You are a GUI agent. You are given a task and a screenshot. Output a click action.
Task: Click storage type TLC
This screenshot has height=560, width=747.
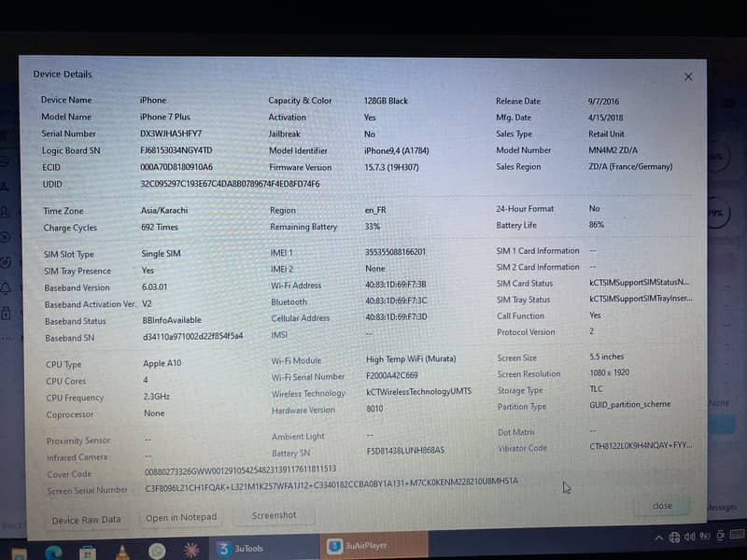tap(596, 389)
